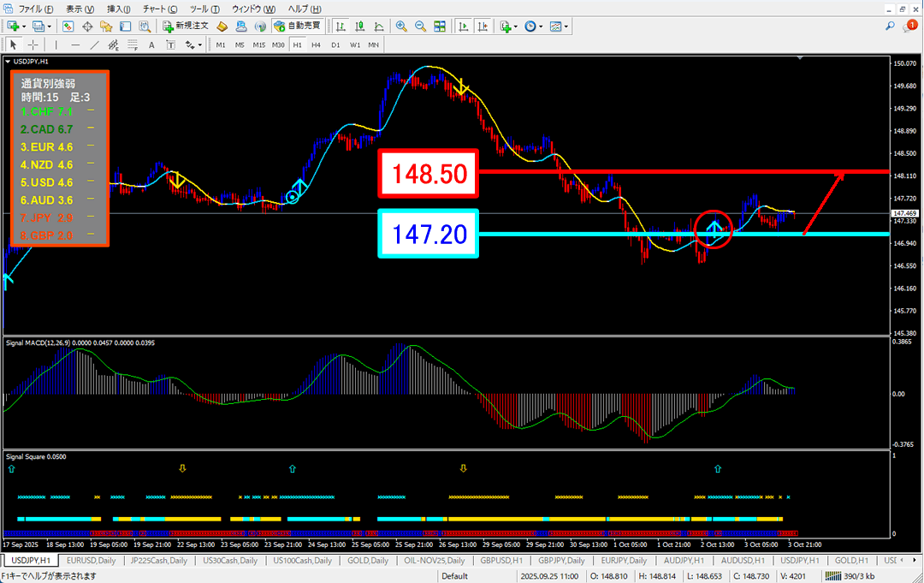Viewport: 924px width, 583px height.
Task: Select the text label (A) tool
Action: pos(151,45)
